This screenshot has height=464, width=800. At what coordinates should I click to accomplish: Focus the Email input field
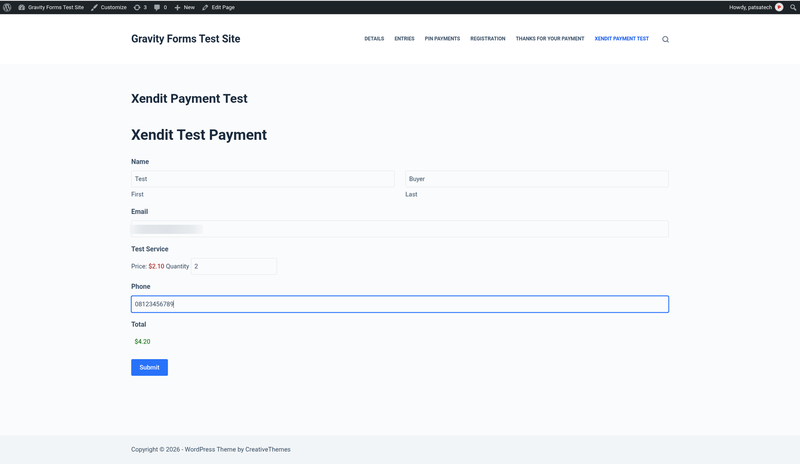tap(400, 229)
